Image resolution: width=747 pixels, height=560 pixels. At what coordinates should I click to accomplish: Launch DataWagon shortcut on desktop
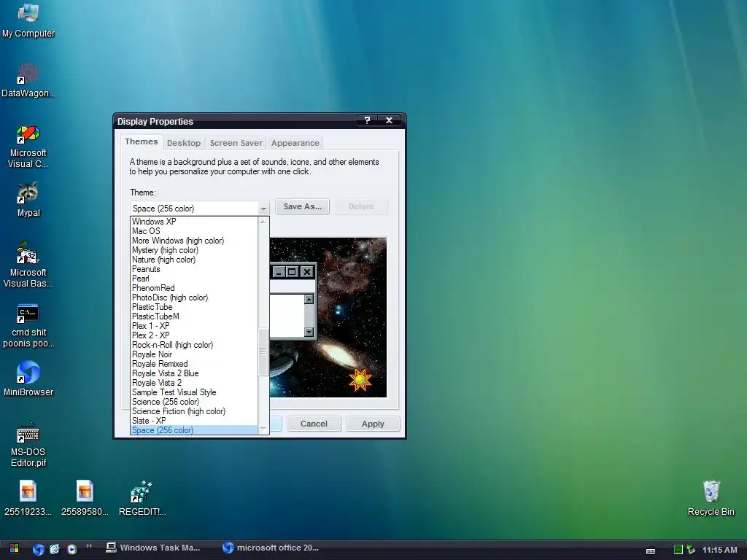click(x=28, y=80)
